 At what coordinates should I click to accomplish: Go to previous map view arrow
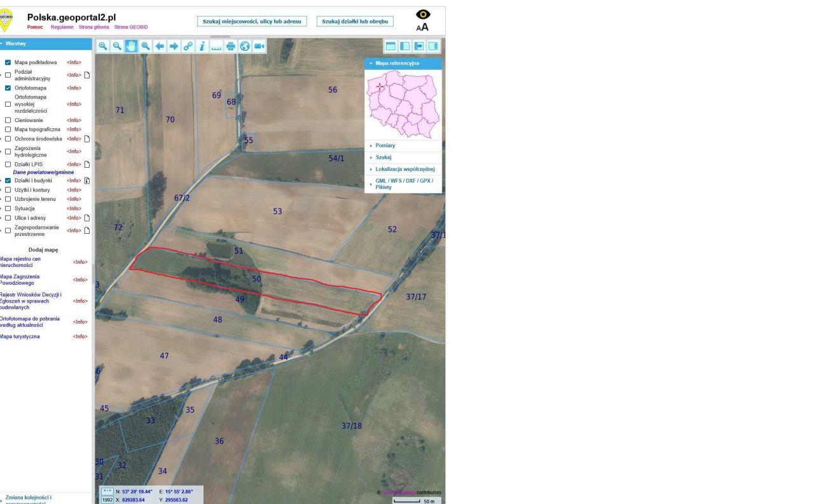160,46
